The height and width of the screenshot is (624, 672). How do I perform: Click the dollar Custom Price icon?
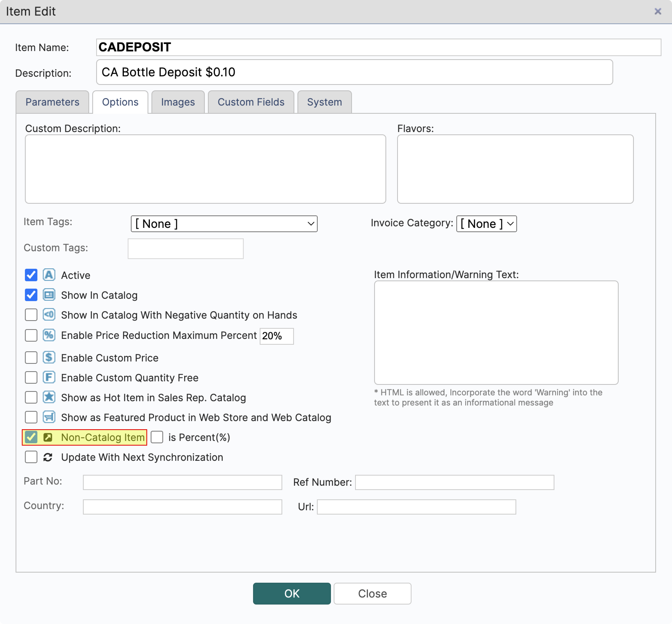pyautogui.click(x=49, y=358)
